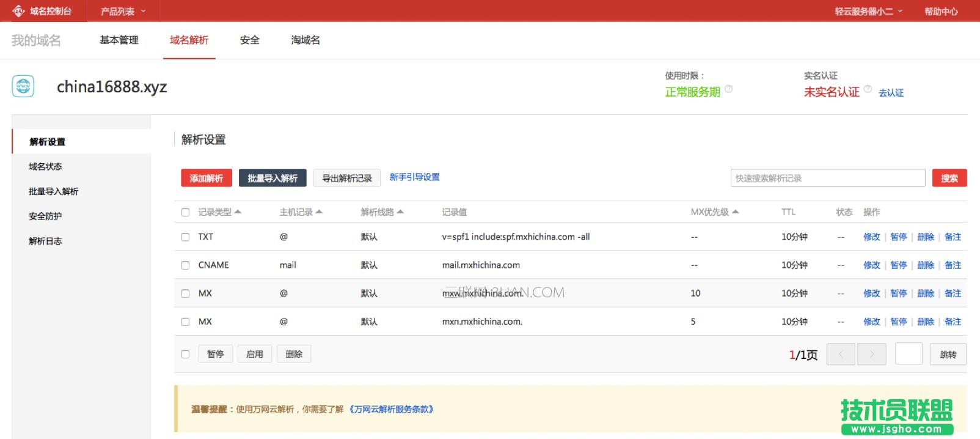Sort records by 解析线路 column
Viewport: 980px width, 439px height.
point(382,212)
